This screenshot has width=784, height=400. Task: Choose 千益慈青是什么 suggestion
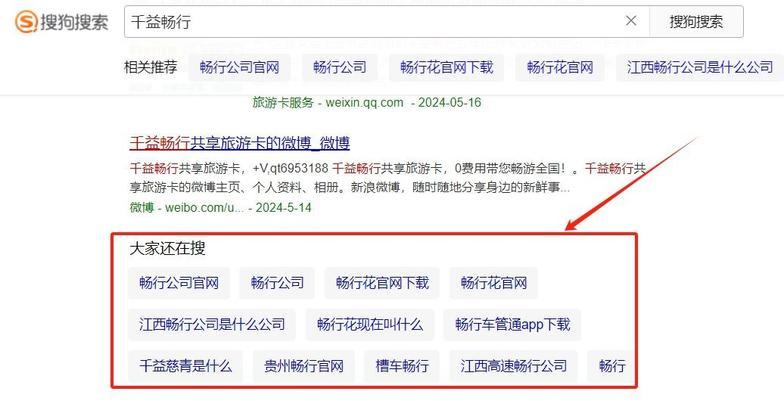tap(186, 366)
